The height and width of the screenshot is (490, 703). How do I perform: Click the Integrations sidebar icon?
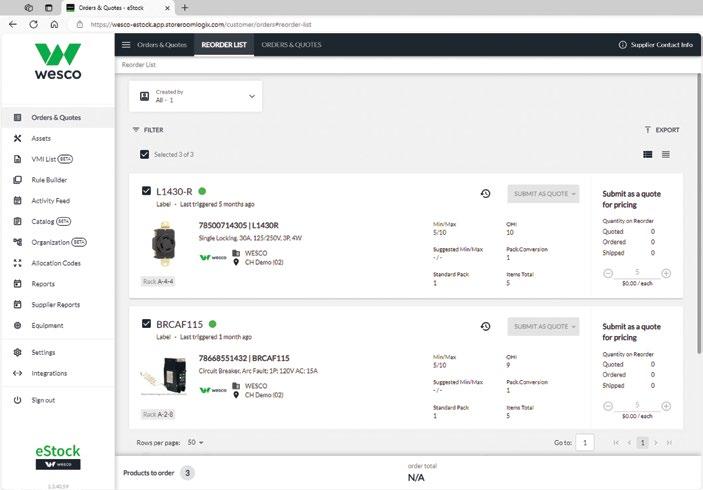tap(17, 373)
